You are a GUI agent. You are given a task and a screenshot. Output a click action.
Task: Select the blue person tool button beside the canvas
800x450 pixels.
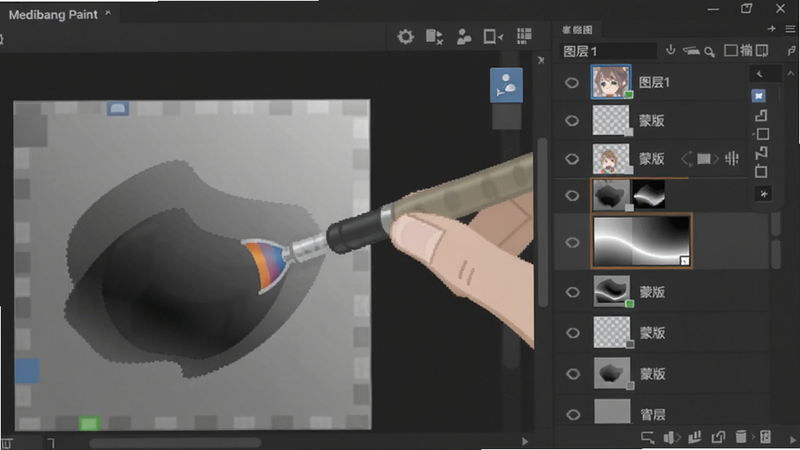506,85
